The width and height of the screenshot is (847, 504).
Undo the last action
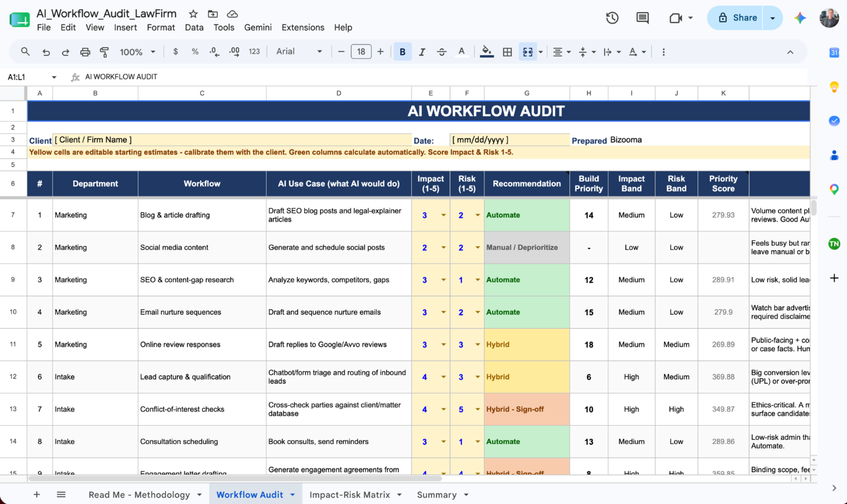click(46, 52)
